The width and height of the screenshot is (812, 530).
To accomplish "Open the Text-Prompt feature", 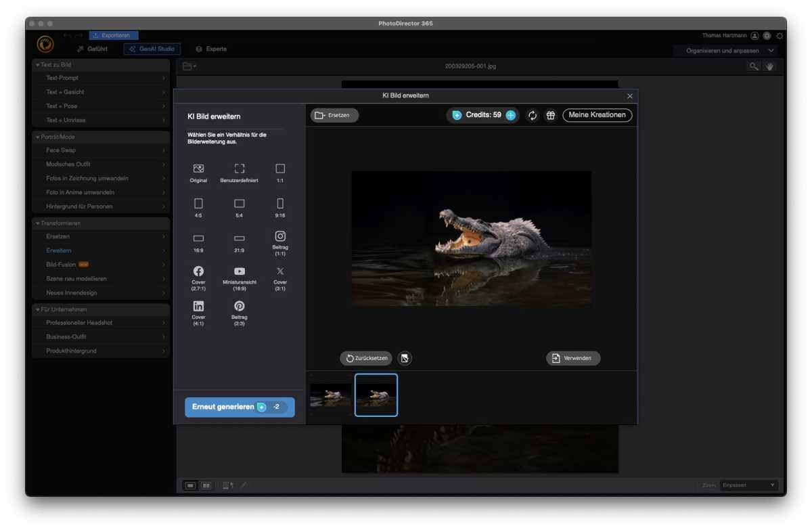I will [x=101, y=79].
